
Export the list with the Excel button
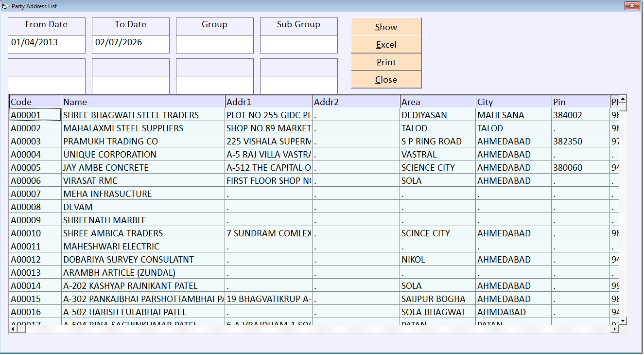386,45
